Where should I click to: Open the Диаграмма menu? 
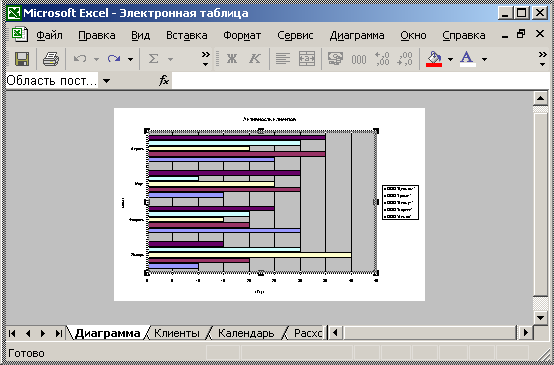pos(357,35)
